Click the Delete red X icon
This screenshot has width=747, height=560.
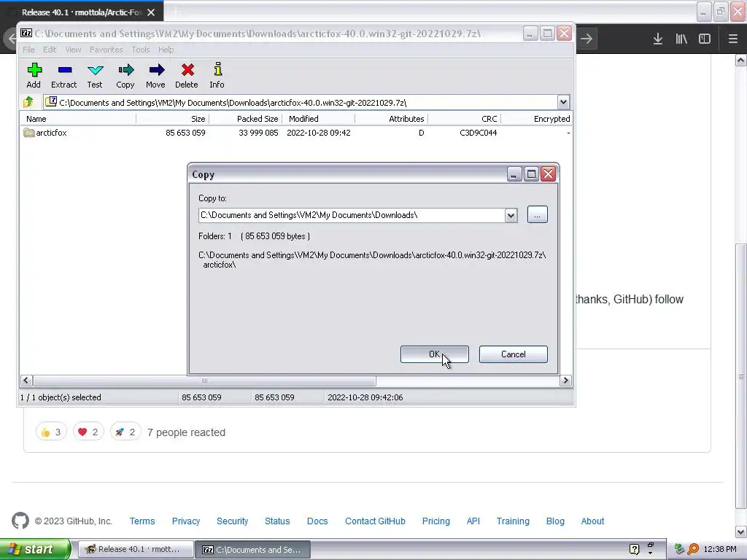pyautogui.click(x=187, y=71)
